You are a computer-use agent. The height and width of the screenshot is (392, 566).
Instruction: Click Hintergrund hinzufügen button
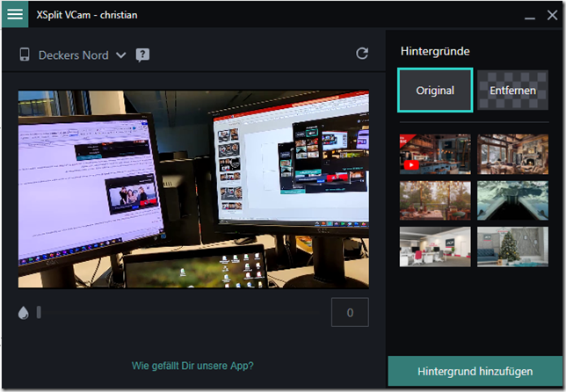475,371
